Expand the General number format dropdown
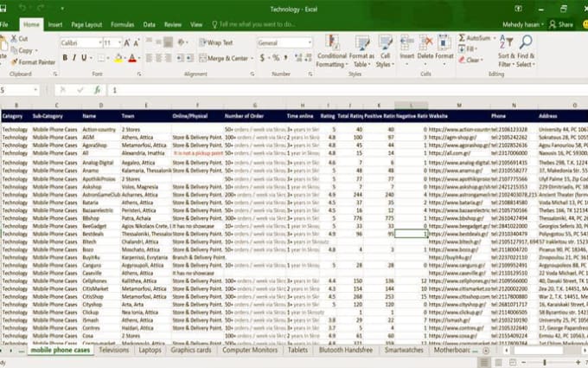This screenshot has width=588, height=368. (309, 42)
